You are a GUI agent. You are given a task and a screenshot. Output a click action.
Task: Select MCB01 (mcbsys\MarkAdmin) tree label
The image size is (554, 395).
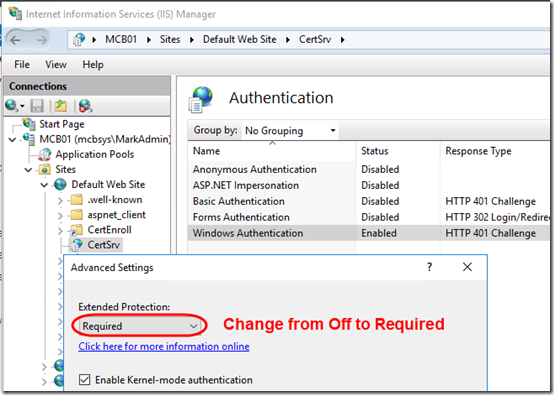point(105,139)
